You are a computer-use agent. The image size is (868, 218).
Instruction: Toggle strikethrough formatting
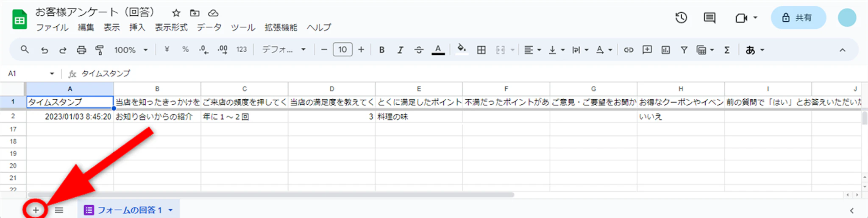(x=419, y=50)
